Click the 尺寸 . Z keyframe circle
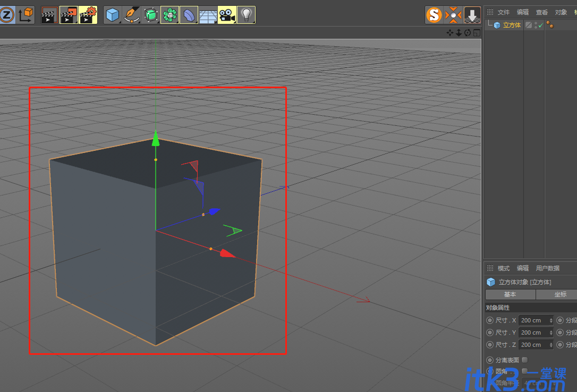Image resolution: width=577 pixels, height=392 pixels. 490,345
